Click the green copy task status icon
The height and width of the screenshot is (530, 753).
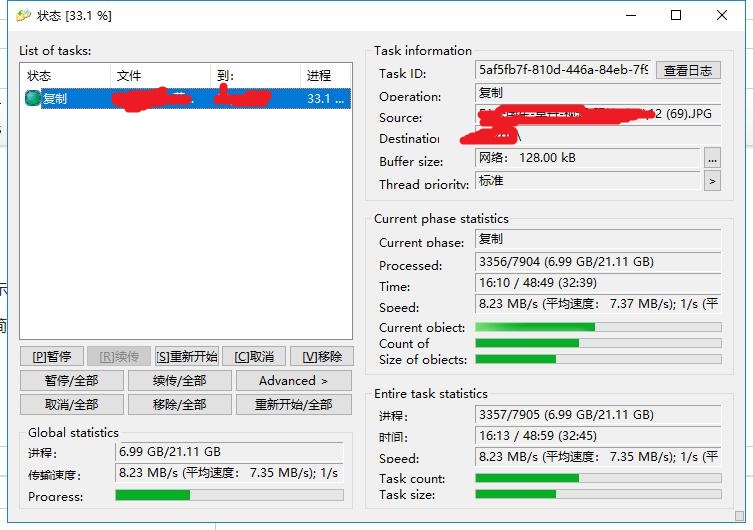32,98
